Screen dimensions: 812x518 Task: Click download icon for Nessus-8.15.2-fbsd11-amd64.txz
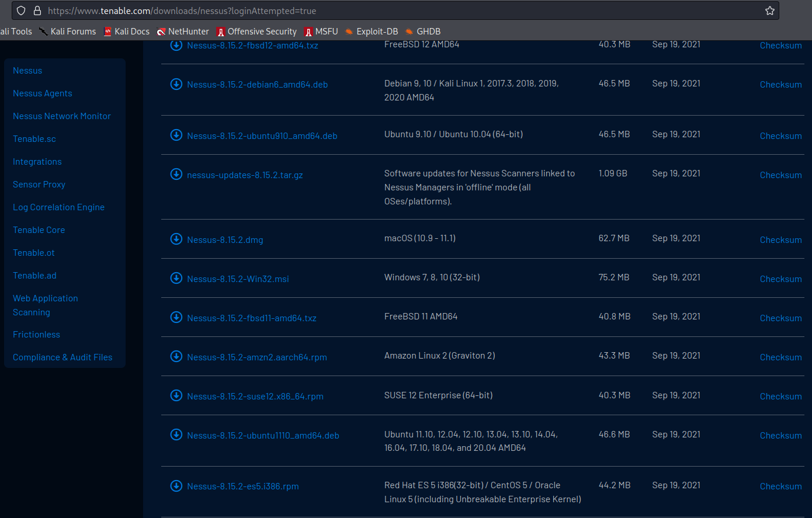tap(176, 317)
